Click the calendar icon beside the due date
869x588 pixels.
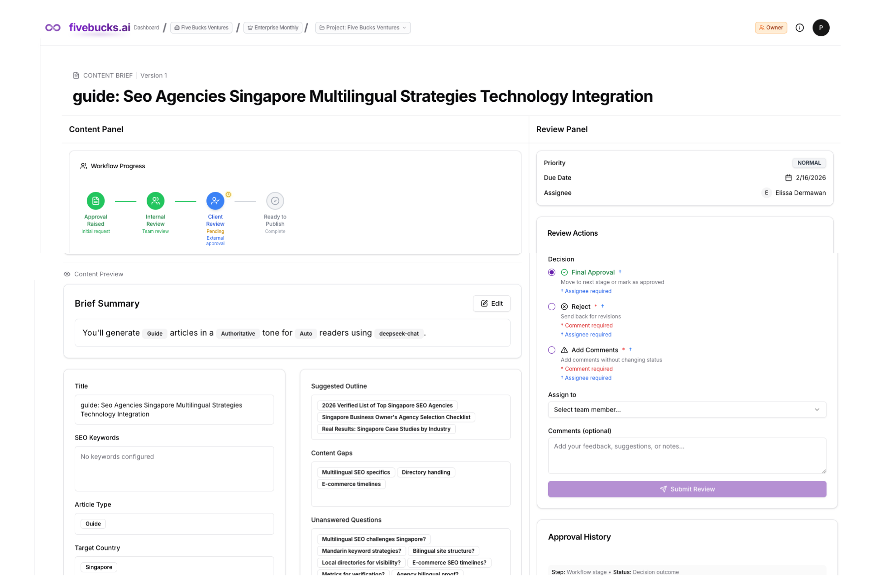(x=788, y=178)
